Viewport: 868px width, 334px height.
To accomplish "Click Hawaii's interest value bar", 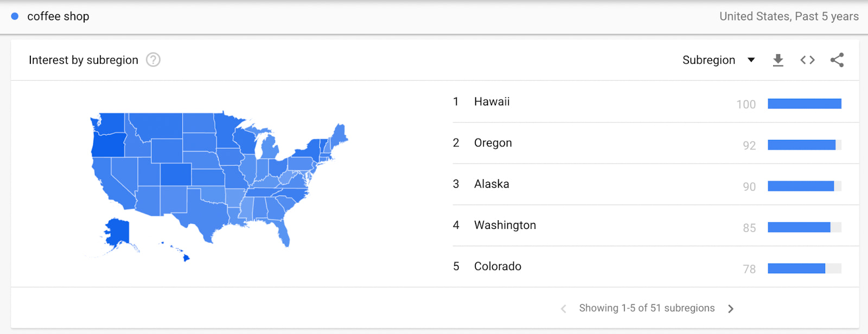I will point(805,104).
